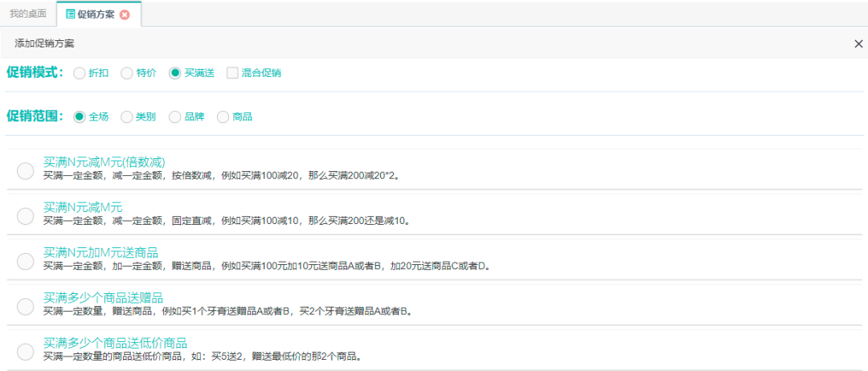
Task: Select radio for 买满N元减M元(倍数减)
Action: 25,170
